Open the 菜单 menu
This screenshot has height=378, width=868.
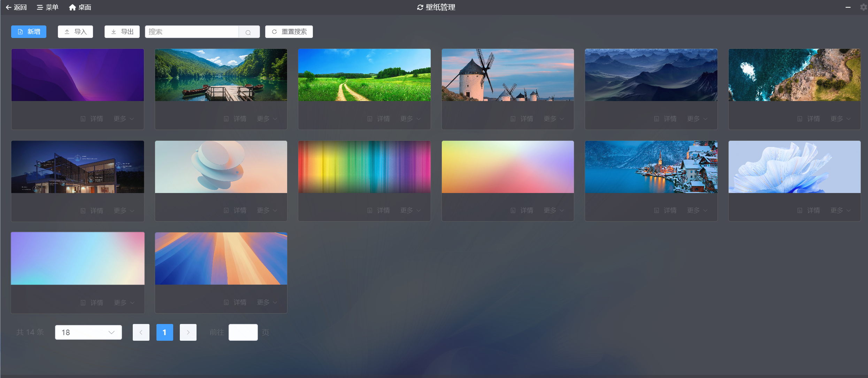[47, 7]
